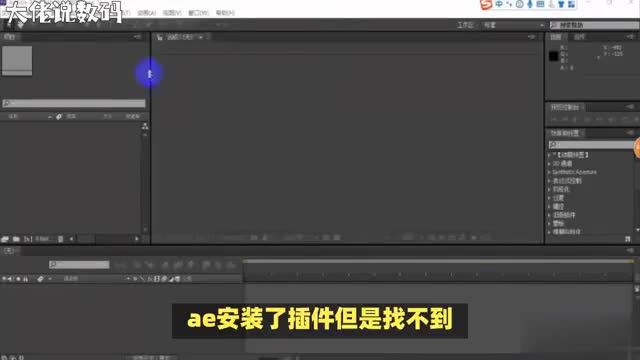Expand the 蒙板 effects category
The width and height of the screenshot is (640, 360).
click(549, 224)
